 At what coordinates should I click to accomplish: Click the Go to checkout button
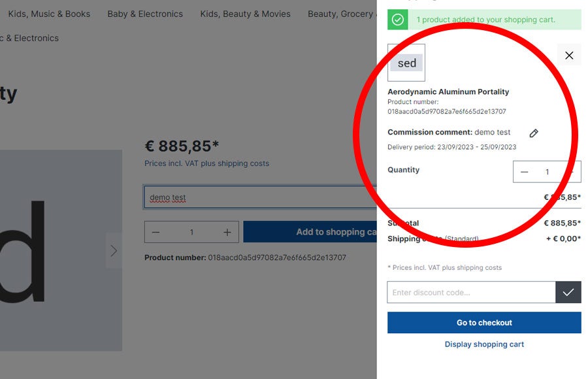coord(484,323)
